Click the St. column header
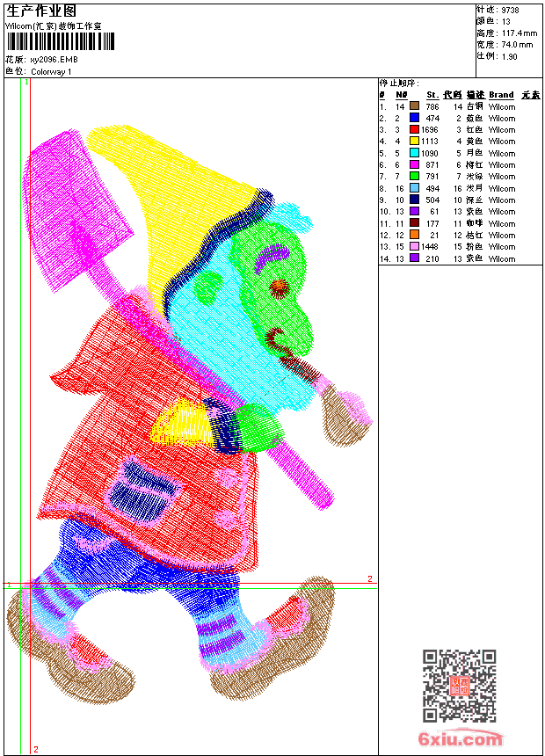 click(432, 95)
